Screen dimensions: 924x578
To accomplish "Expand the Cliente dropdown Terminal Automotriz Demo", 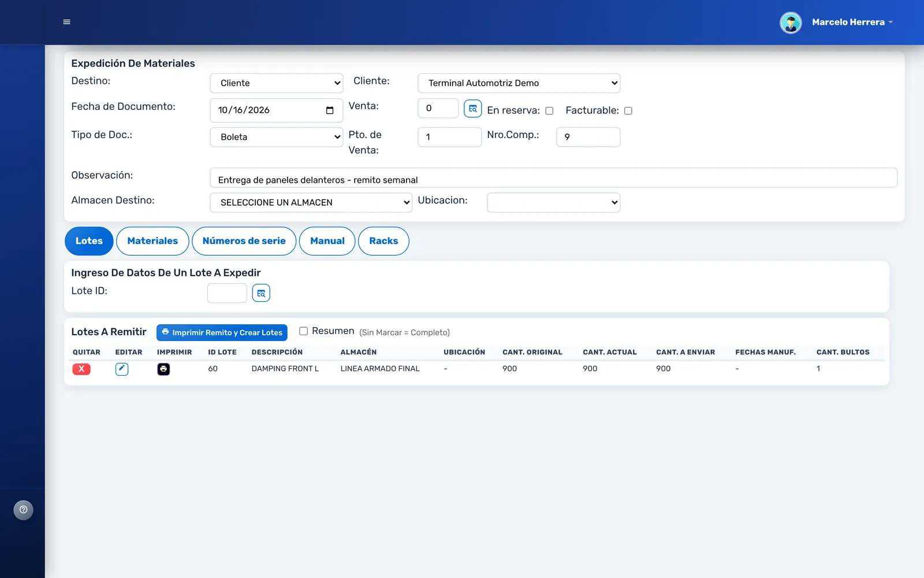I will click(519, 83).
